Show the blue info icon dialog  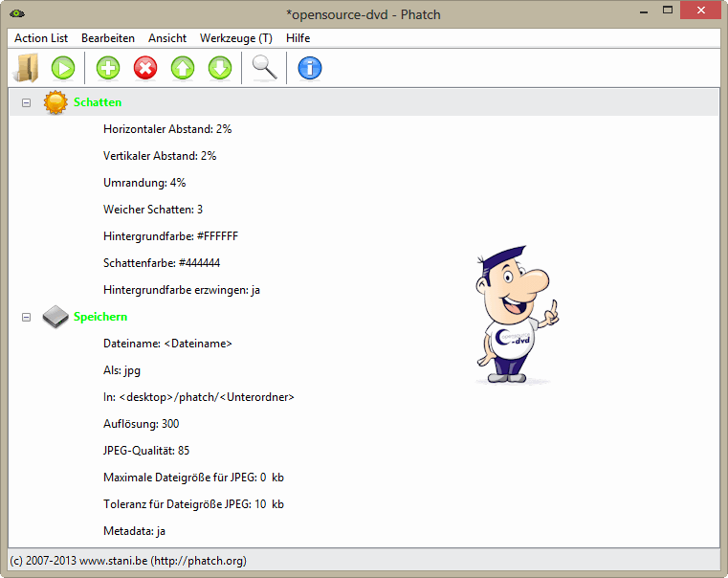point(310,68)
